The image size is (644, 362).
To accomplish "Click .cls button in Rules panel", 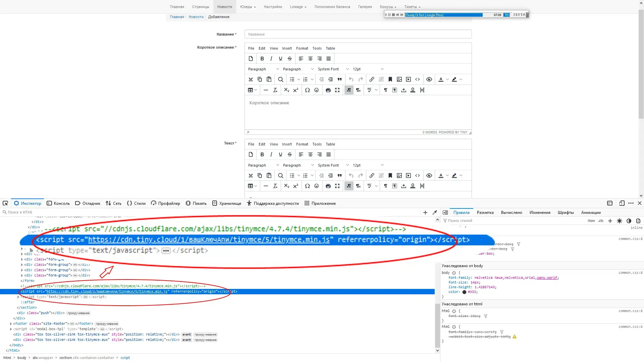I will [x=601, y=221].
